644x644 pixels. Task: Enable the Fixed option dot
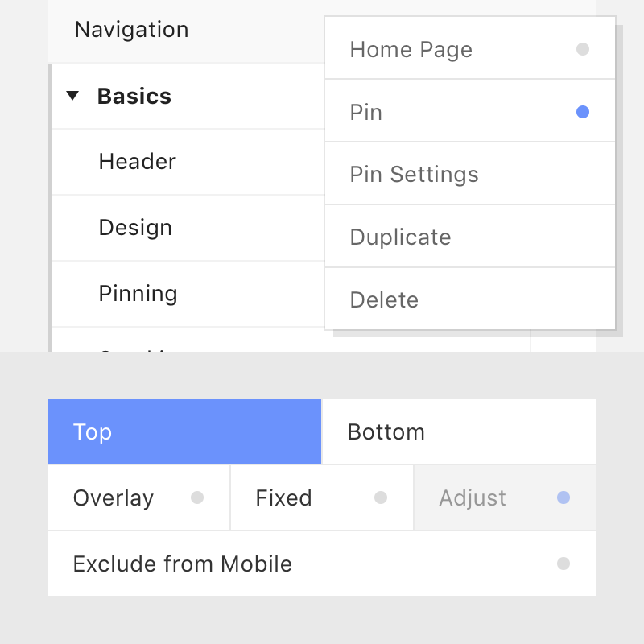pyautogui.click(x=381, y=497)
